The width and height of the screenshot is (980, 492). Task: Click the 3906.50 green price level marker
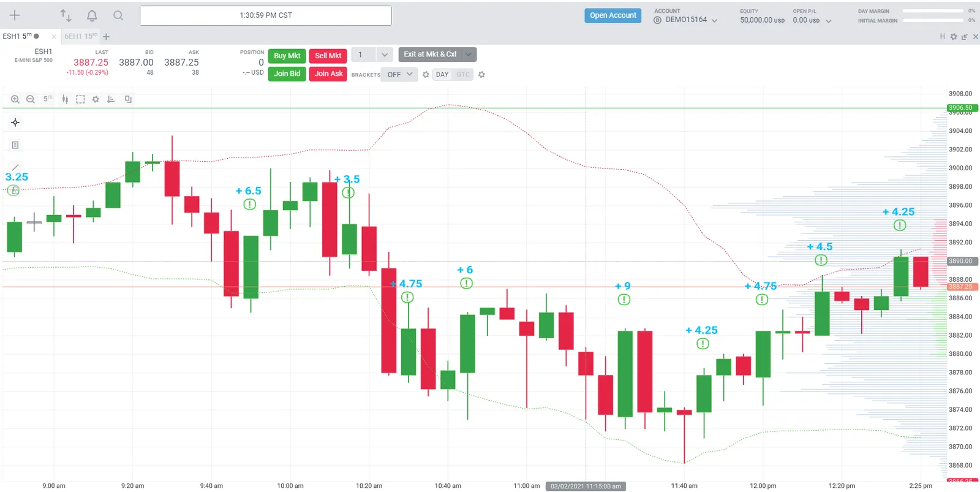point(962,108)
